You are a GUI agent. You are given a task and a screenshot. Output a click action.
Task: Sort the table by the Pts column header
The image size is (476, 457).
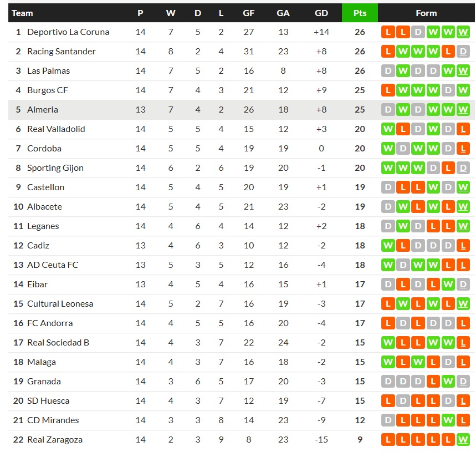[360, 13]
